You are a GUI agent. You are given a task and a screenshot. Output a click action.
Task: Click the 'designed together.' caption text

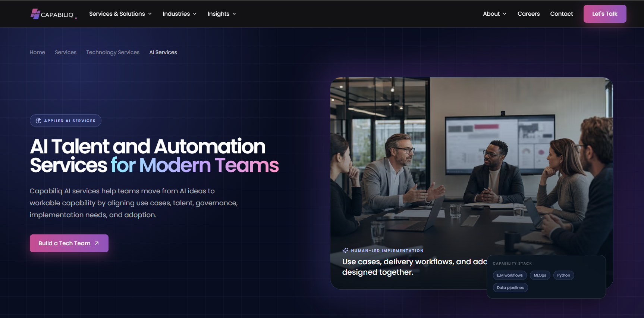click(x=378, y=272)
